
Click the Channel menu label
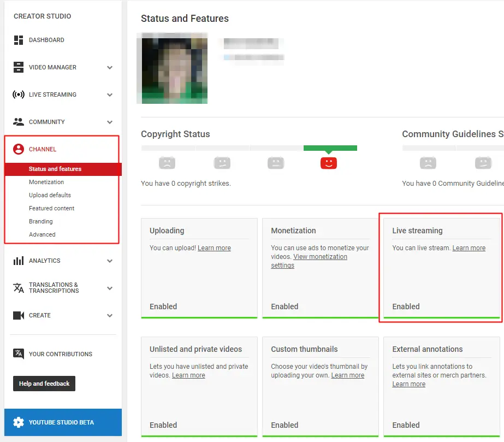pyautogui.click(x=43, y=149)
